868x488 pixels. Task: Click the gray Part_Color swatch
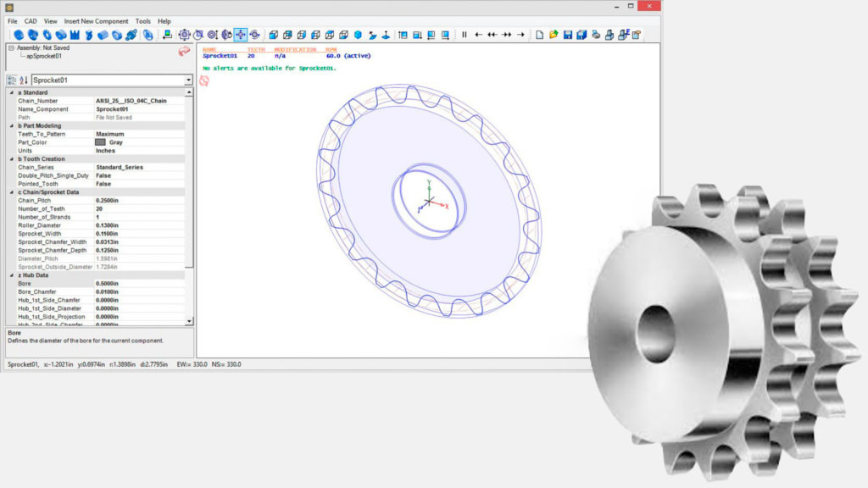(100, 142)
